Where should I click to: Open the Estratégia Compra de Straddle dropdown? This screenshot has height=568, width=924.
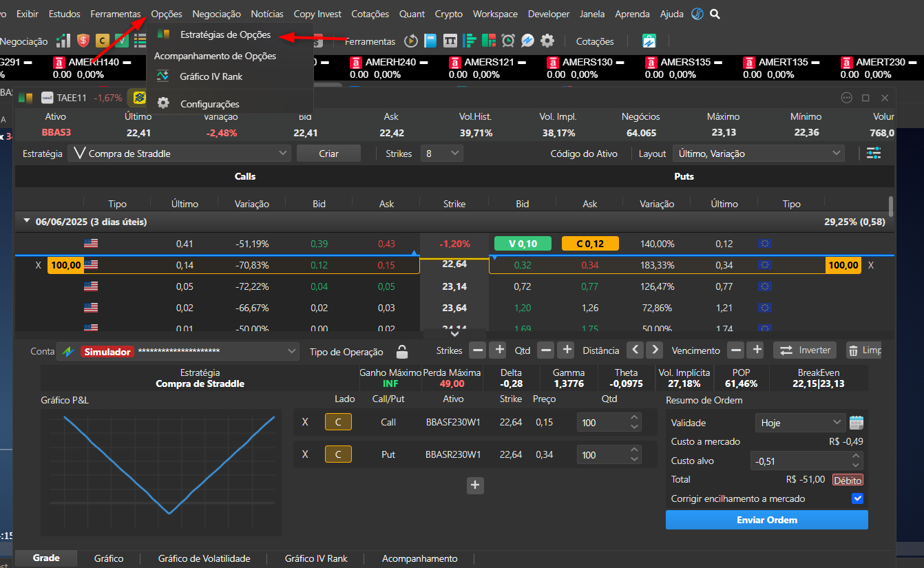click(179, 154)
